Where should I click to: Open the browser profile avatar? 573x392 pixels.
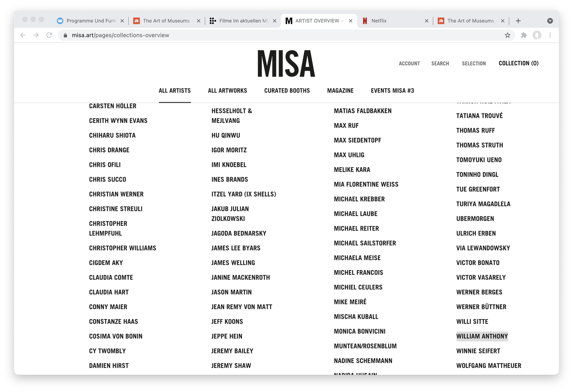[x=537, y=35]
